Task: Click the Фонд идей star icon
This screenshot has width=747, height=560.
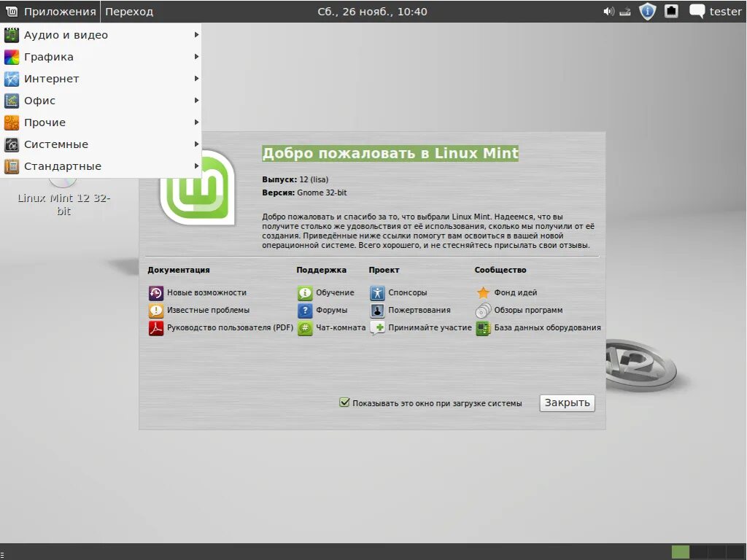Action: tap(483, 293)
